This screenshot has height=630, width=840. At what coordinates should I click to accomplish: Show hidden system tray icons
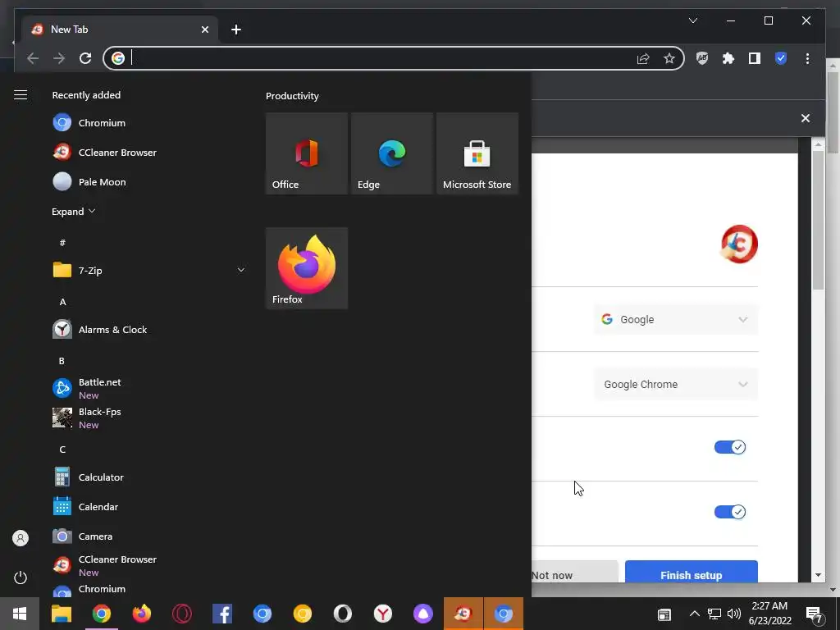pos(694,614)
